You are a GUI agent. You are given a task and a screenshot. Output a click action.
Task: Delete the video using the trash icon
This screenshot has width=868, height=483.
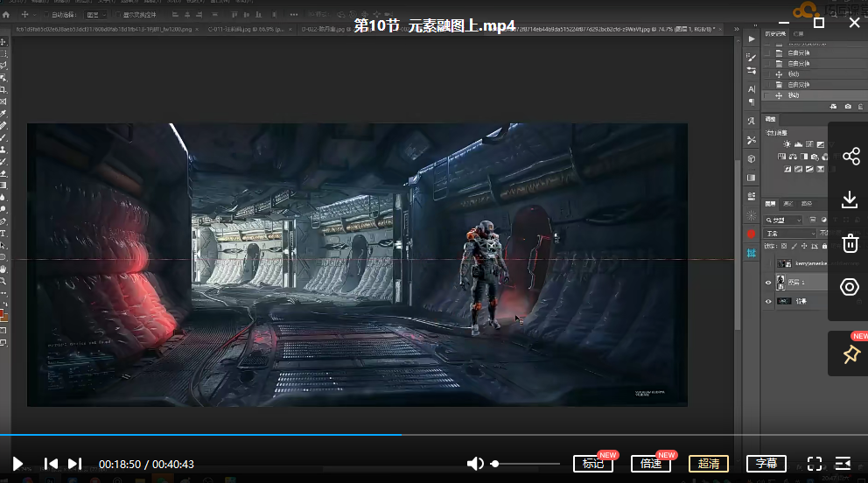coord(850,243)
